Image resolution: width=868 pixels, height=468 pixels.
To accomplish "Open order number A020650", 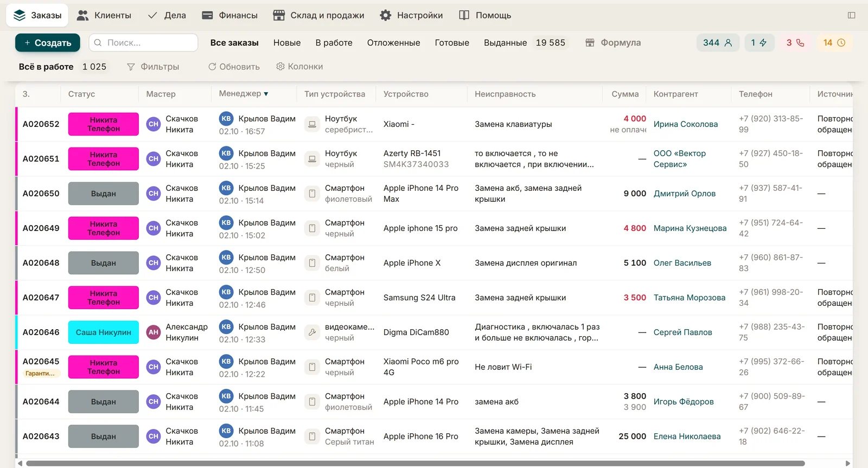I will pyautogui.click(x=41, y=194).
